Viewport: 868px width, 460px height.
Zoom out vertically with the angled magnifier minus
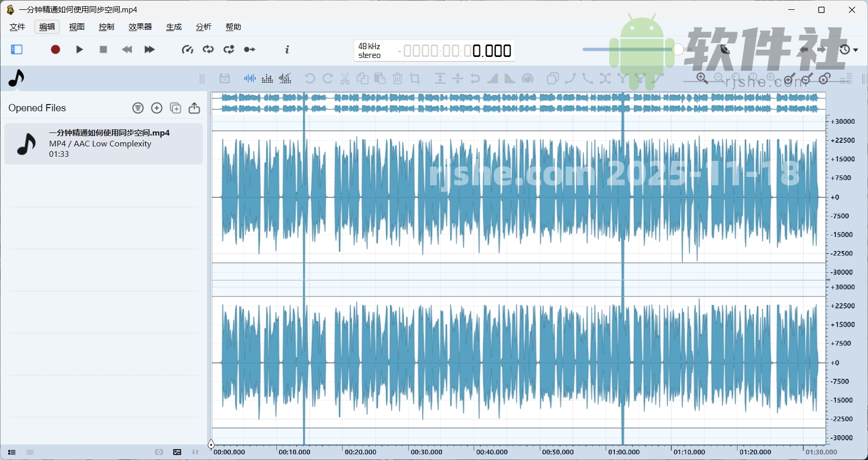tap(807, 79)
